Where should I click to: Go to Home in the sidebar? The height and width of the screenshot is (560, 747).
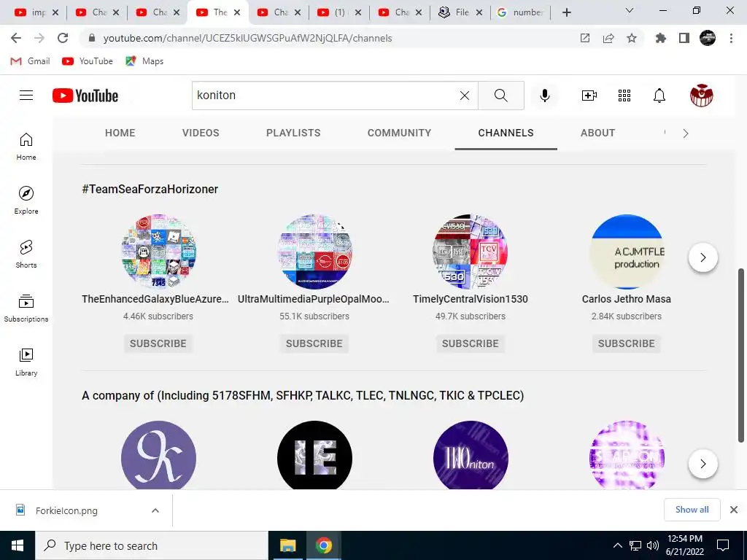click(26, 146)
